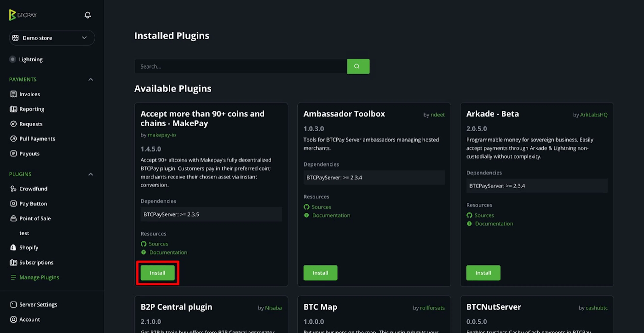Viewport: 644px width, 333px height.
Task: Click the Point of Sale icon
Action: (x=13, y=218)
